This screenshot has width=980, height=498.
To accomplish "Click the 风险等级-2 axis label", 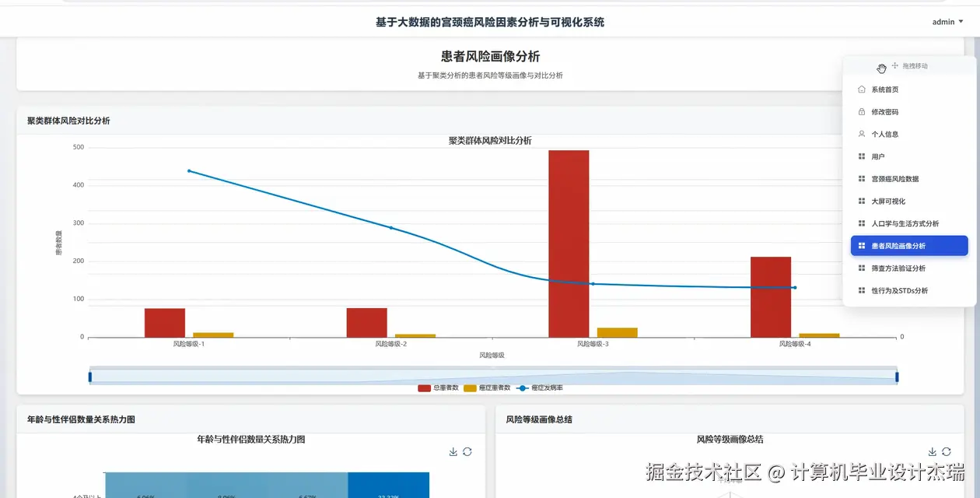I will click(x=391, y=344).
